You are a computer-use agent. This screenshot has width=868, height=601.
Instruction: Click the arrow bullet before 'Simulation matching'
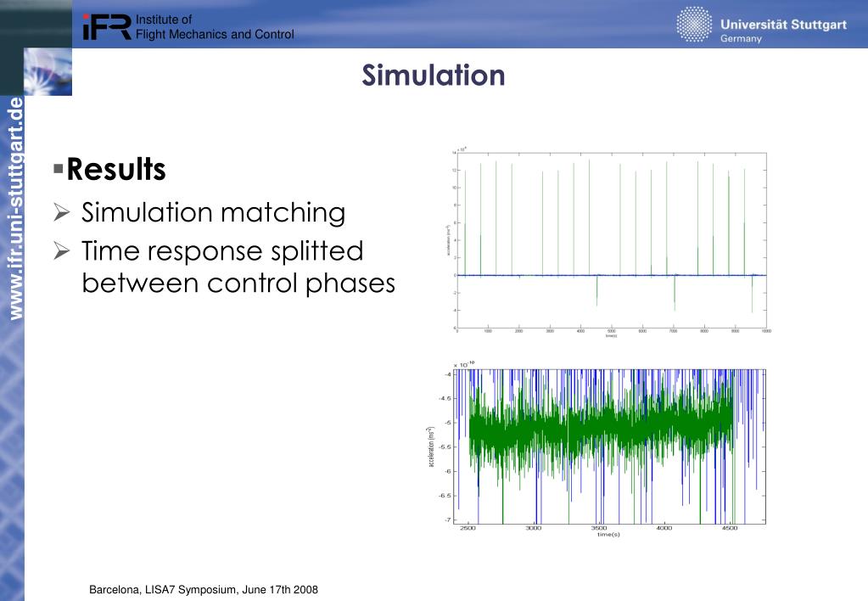(x=62, y=212)
